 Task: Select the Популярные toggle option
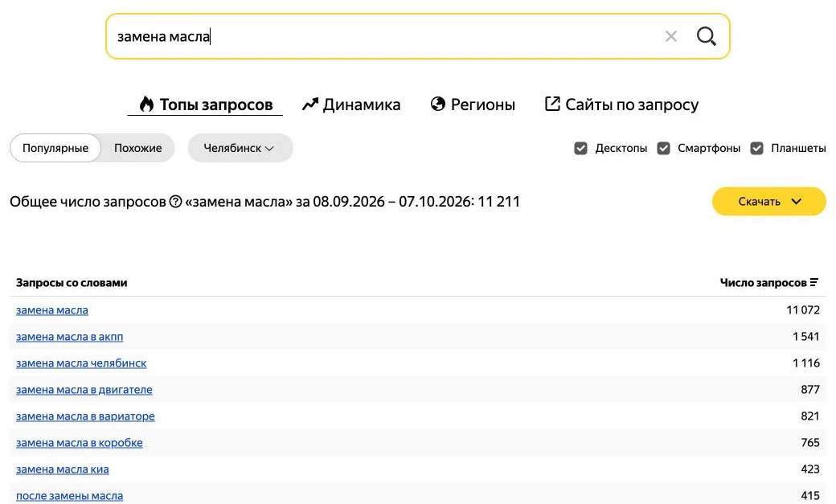tap(55, 148)
